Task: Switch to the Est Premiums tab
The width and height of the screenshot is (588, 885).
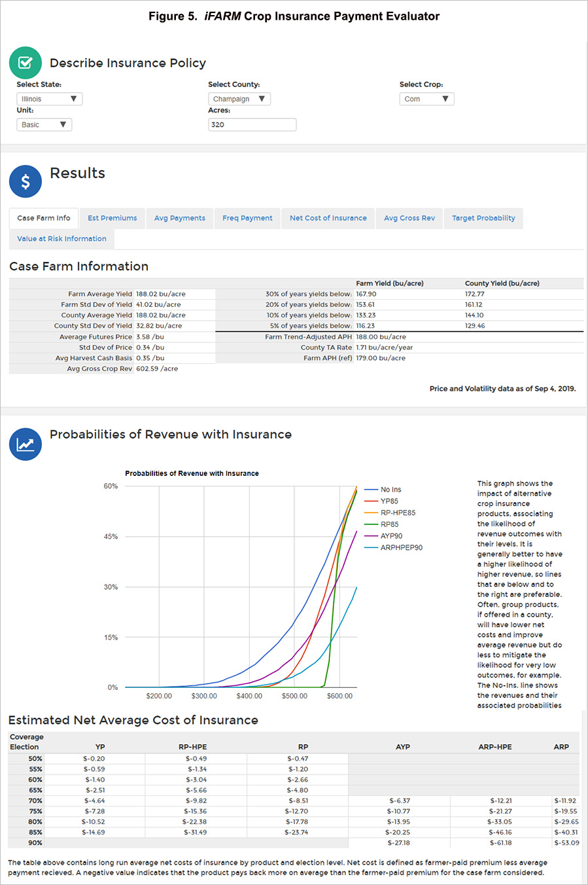Action: click(x=112, y=218)
